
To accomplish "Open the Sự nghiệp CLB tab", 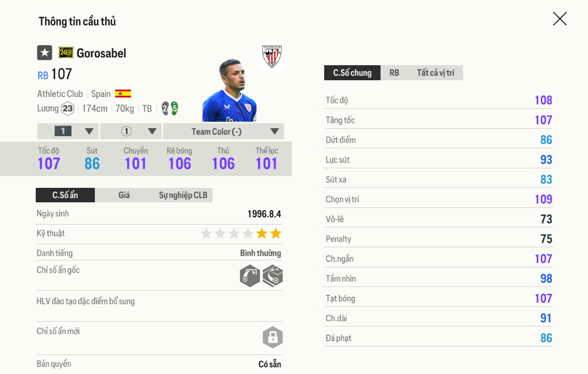I will click(x=183, y=195).
